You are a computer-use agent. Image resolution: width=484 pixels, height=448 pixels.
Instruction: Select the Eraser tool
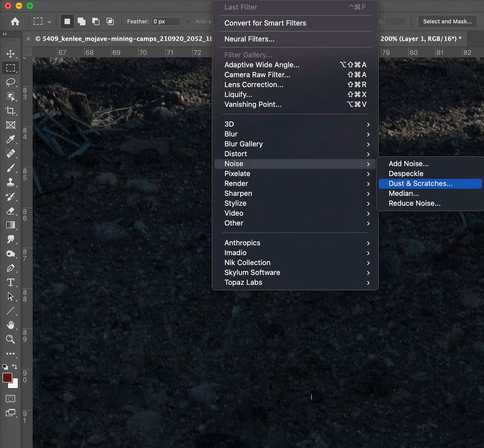point(11,211)
